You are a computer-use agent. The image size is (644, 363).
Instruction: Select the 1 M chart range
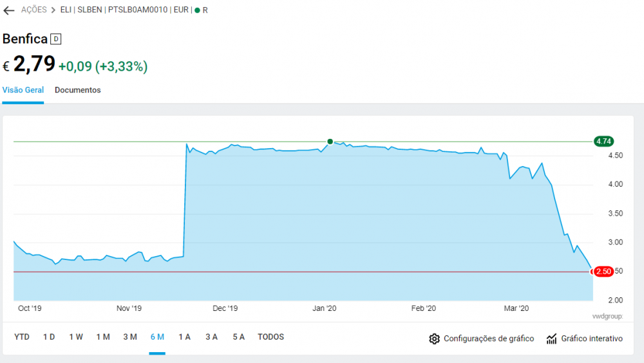coord(103,337)
